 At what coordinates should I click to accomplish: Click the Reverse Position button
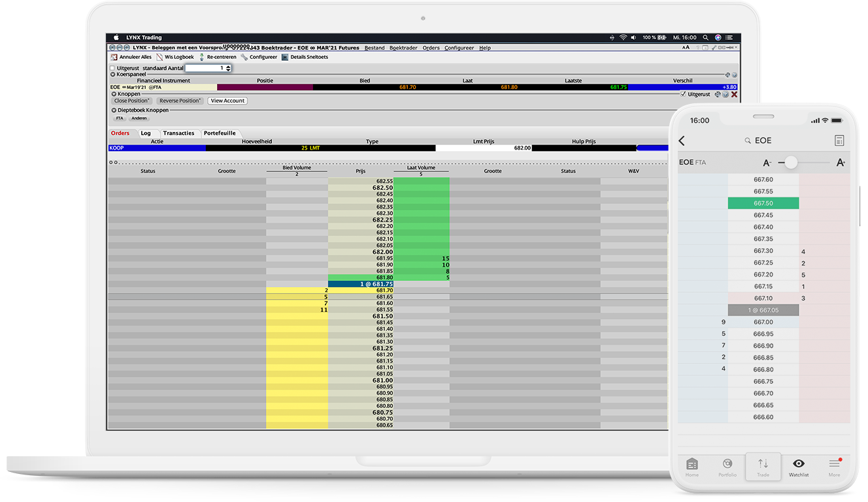(x=180, y=101)
